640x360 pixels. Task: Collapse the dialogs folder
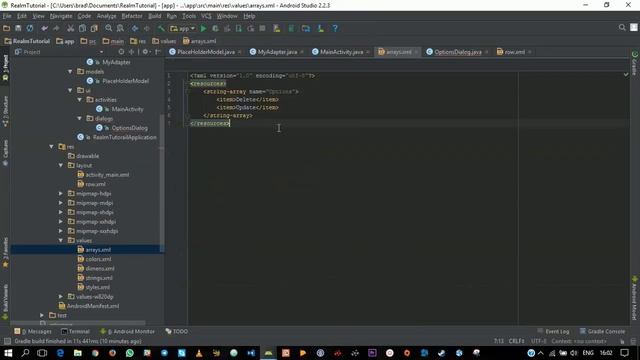click(x=80, y=119)
